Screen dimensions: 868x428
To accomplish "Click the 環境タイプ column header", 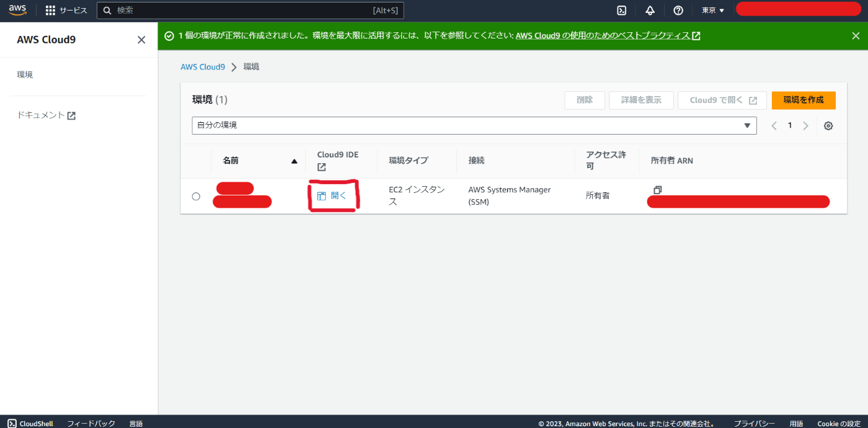I will 409,161.
